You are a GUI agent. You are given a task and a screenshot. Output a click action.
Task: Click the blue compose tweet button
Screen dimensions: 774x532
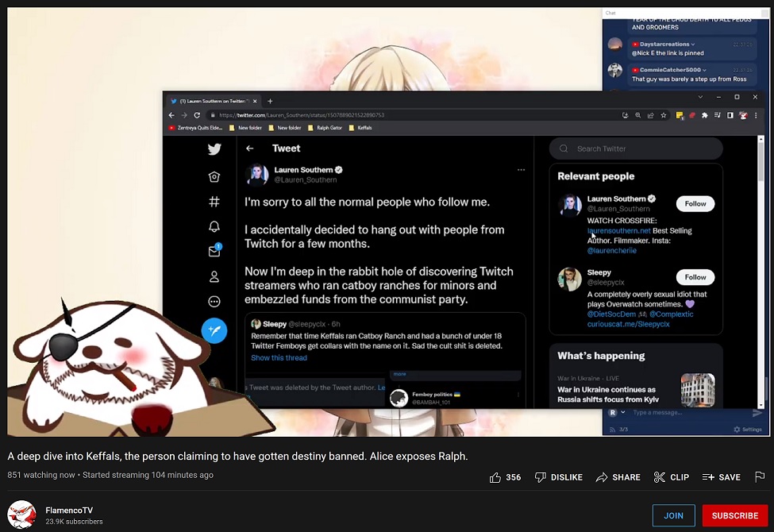[214, 330]
